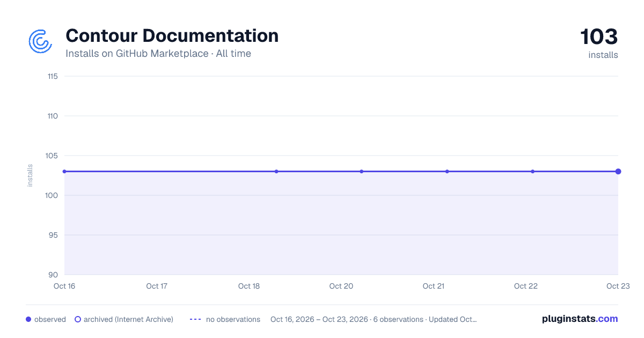Click the x-axis label Oct 21

coord(434,286)
